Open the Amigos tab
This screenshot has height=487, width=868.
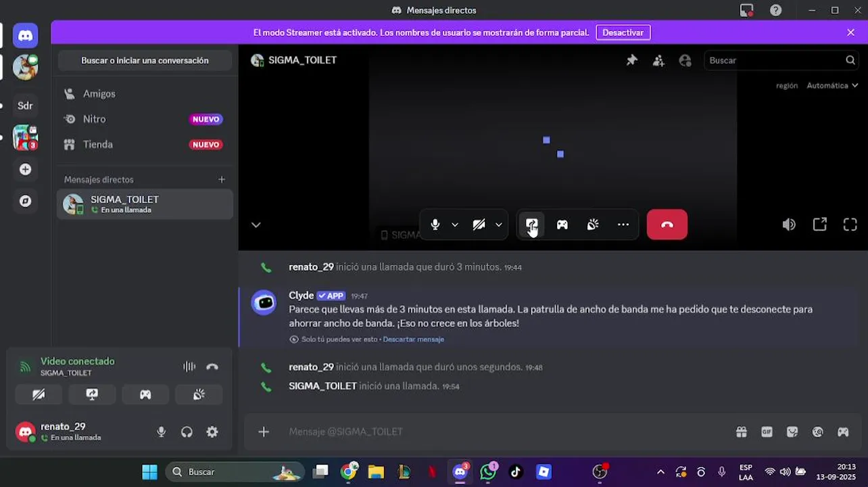point(145,94)
